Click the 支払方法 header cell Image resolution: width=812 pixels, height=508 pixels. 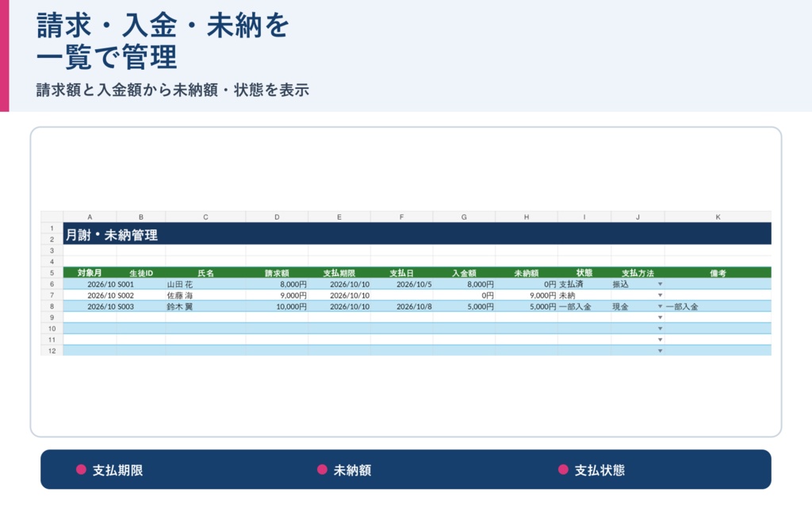[638, 273]
